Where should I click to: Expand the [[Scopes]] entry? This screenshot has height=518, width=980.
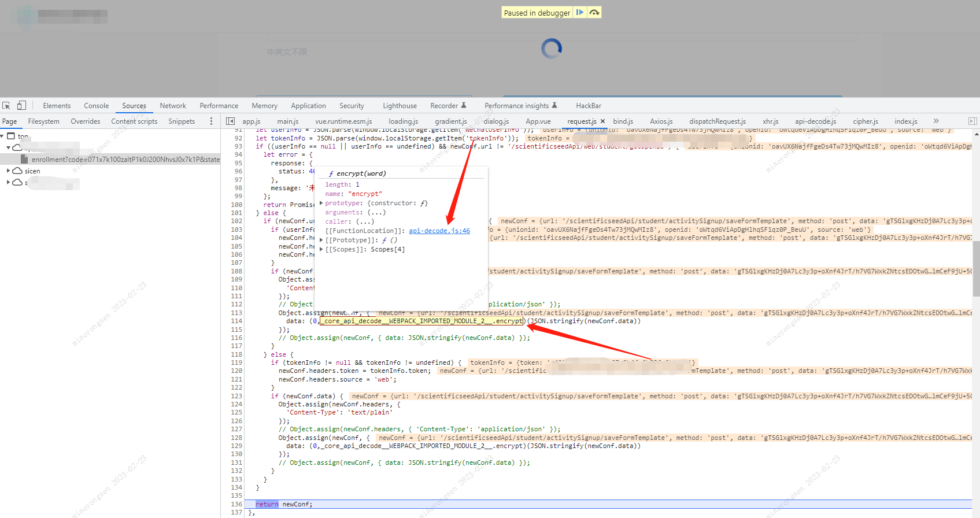(x=321, y=250)
